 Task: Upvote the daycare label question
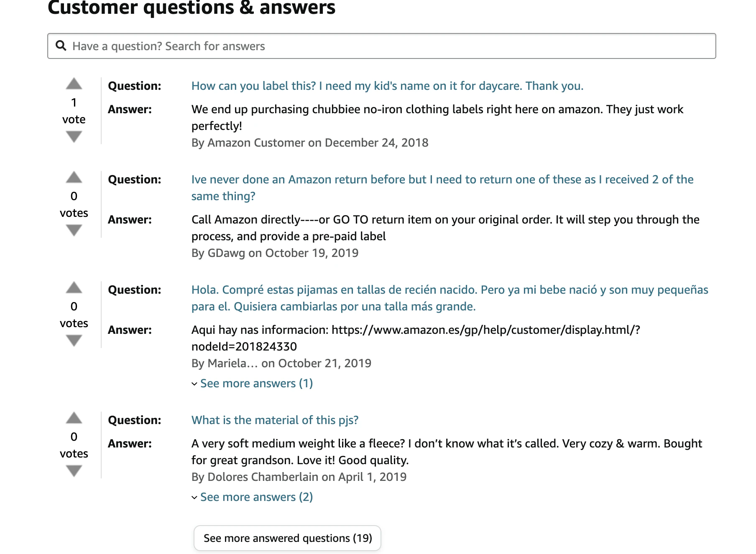(74, 84)
